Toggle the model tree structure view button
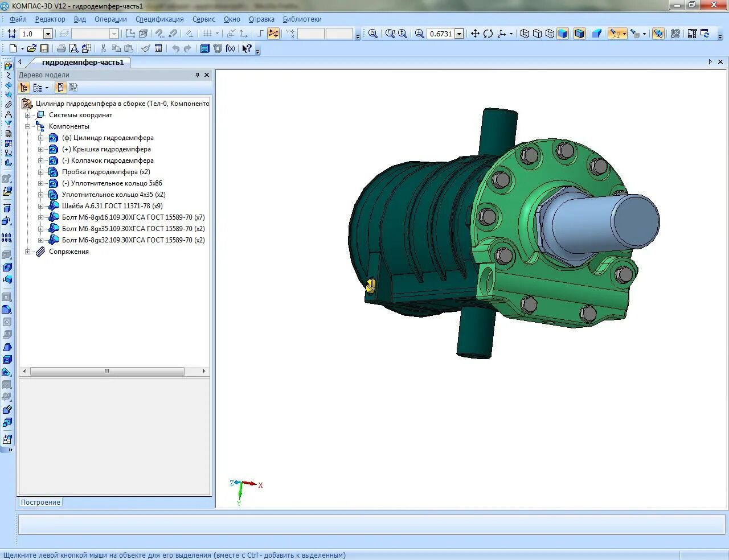Screen dimensions: 729x560 [24, 88]
